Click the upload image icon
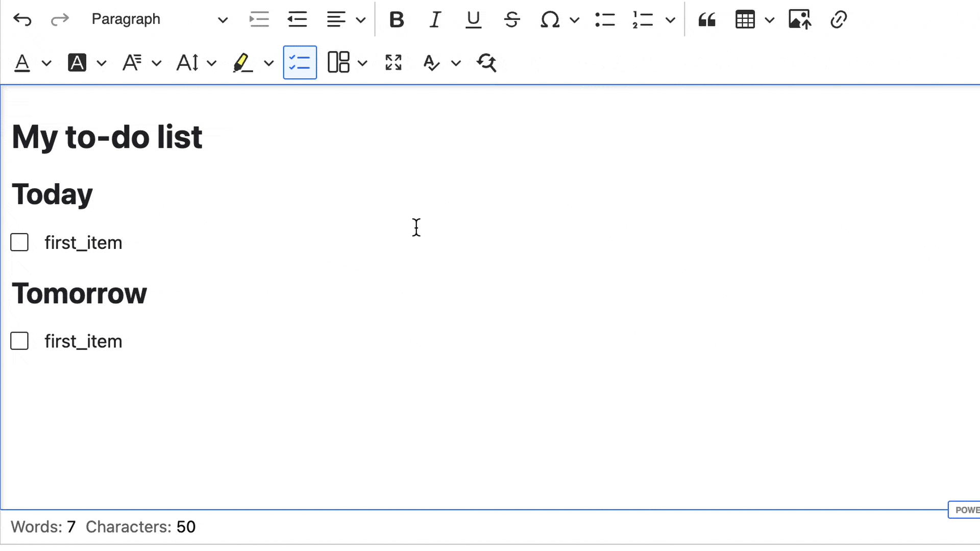 pyautogui.click(x=800, y=20)
